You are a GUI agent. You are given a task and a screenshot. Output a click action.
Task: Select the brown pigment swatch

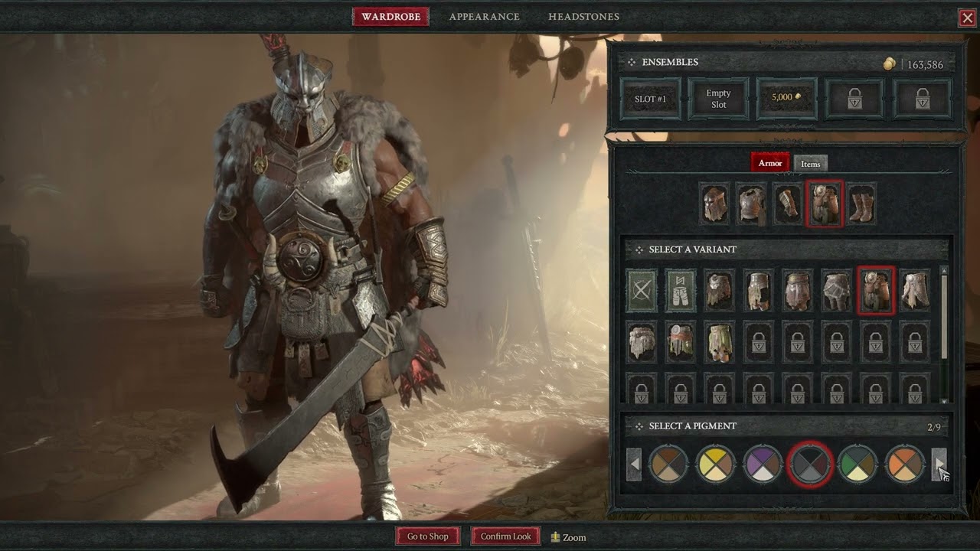point(668,464)
